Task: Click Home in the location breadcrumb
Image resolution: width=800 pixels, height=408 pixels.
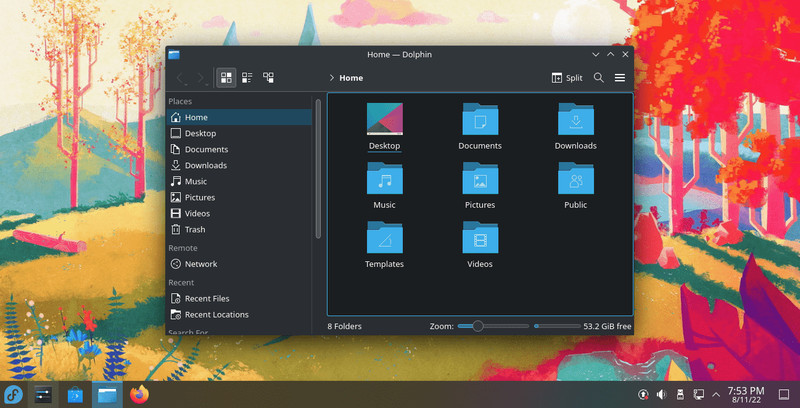Action: tap(351, 78)
